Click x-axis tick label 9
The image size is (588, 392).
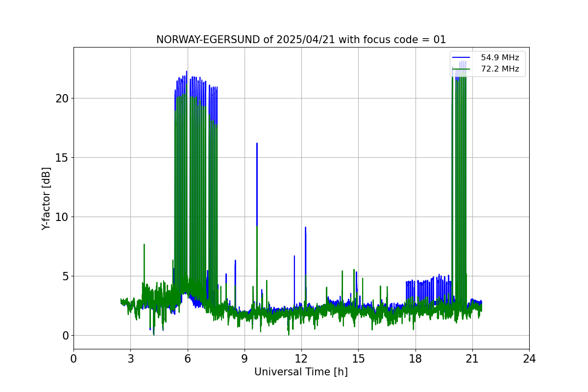(244, 359)
